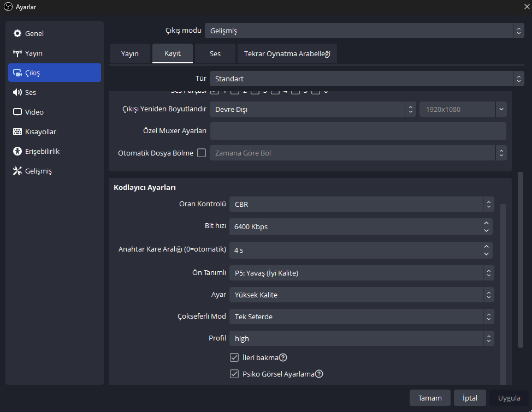Click the Özel Muxer Ayarları input field
The height and width of the screenshot is (412, 532).
click(358, 131)
